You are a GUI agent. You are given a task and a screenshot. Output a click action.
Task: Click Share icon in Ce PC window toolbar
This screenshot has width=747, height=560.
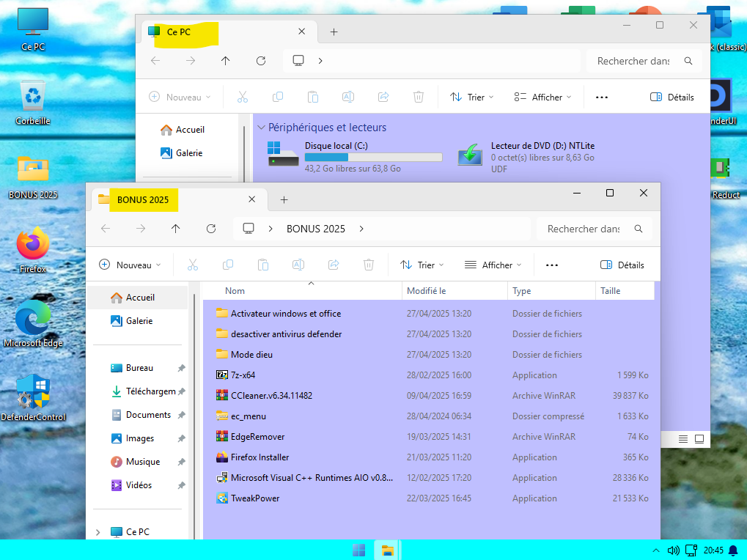383,97
